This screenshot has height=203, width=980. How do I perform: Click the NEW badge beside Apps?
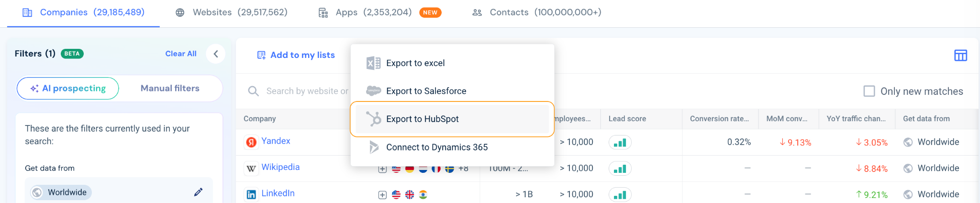(x=430, y=12)
